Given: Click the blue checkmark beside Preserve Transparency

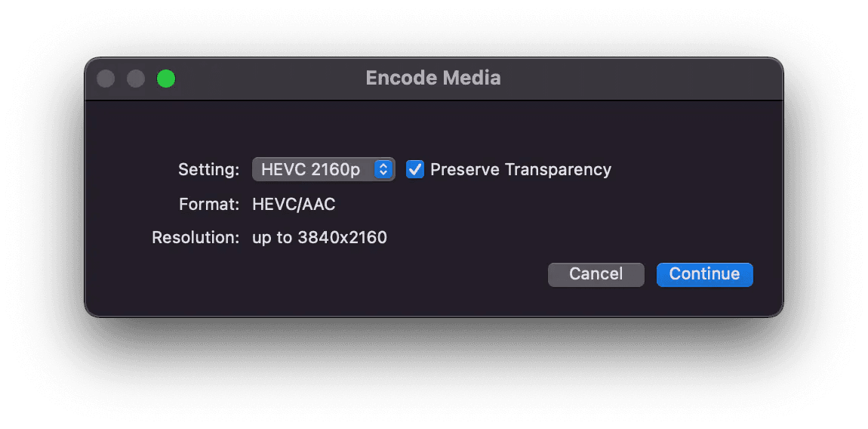Looking at the screenshot, I should point(414,169).
